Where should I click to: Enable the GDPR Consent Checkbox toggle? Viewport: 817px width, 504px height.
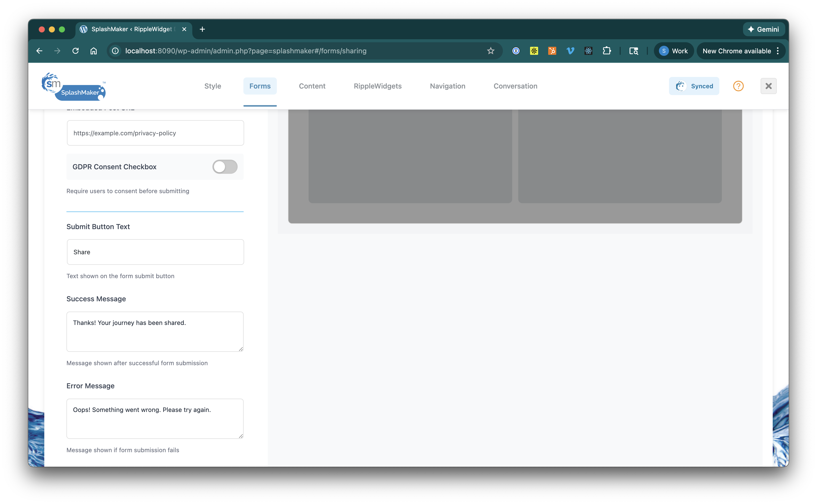tap(225, 167)
